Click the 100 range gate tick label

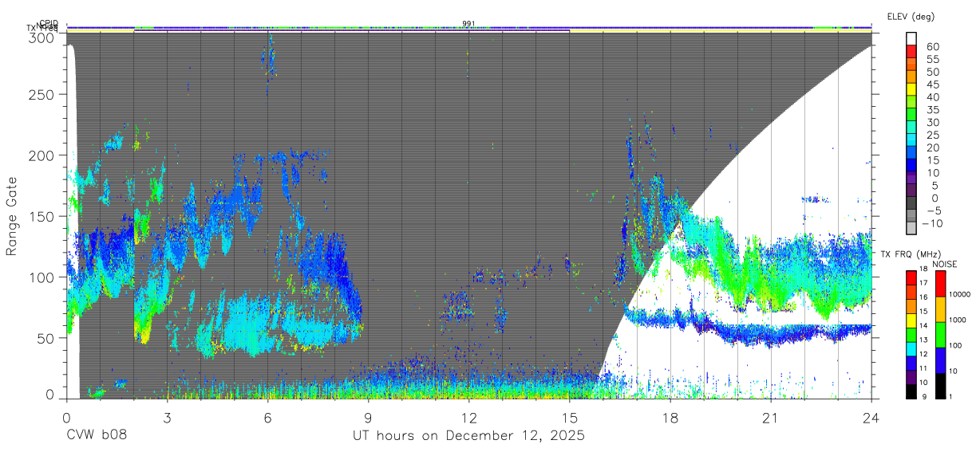click(x=43, y=277)
